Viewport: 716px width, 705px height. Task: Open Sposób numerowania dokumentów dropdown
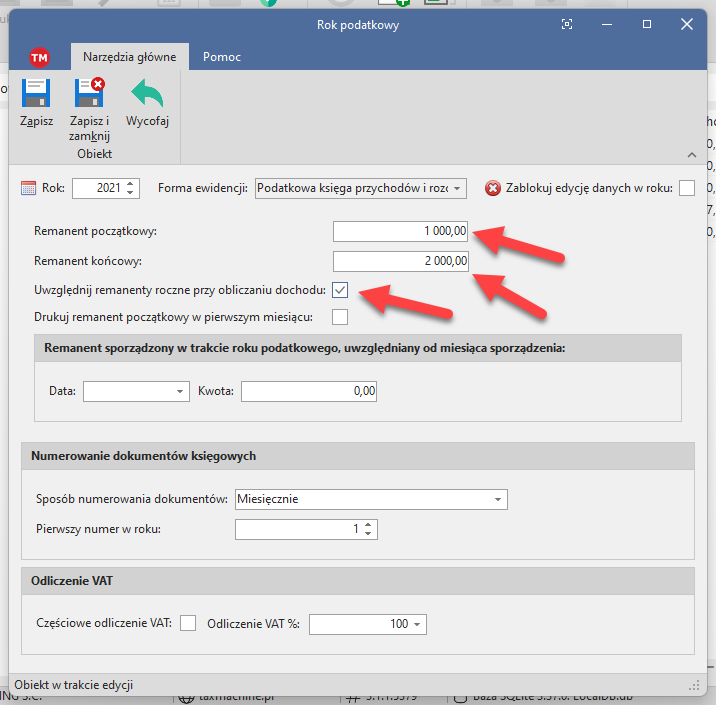497,499
